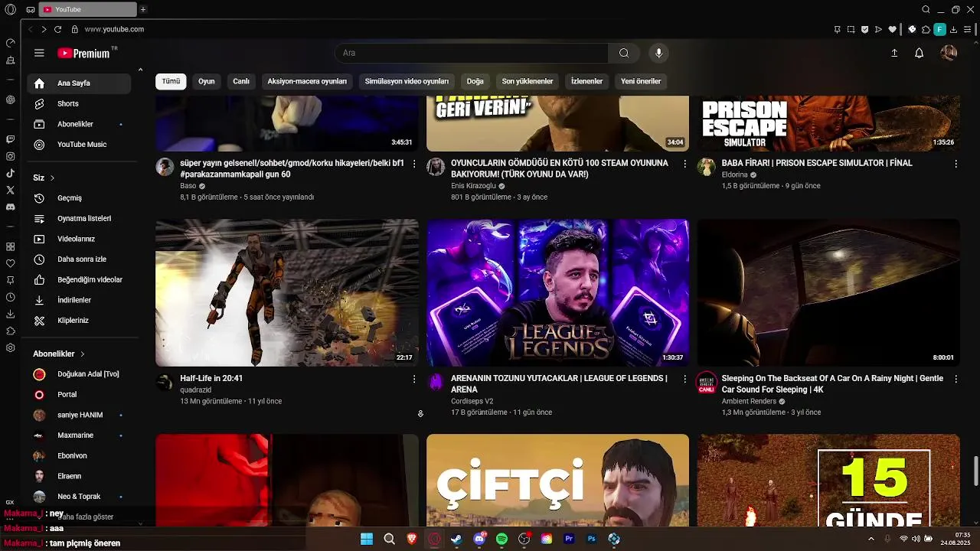The height and width of the screenshot is (551, 980).
Task: Open Opera sidebar settings gear
Action: point(10,347)
